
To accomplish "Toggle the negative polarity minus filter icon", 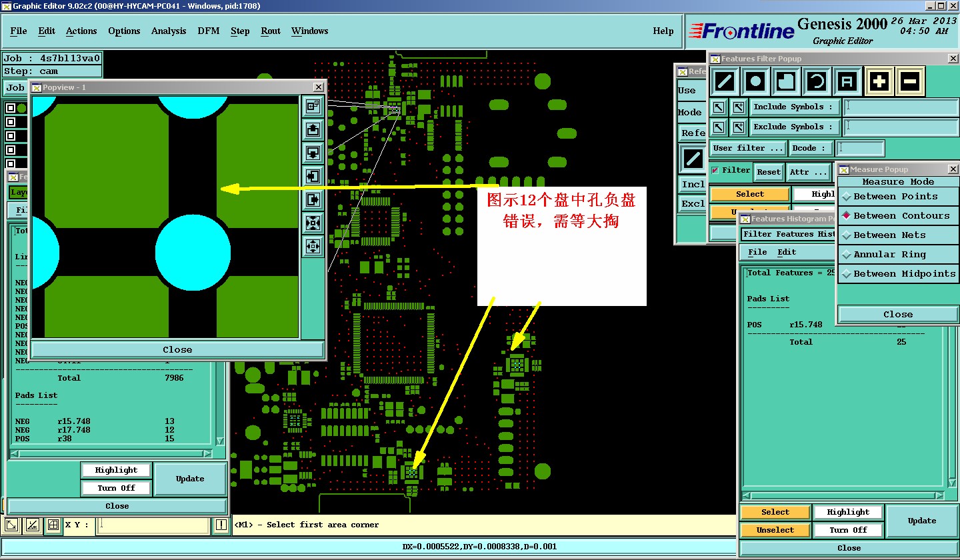I will click(910, 82).
